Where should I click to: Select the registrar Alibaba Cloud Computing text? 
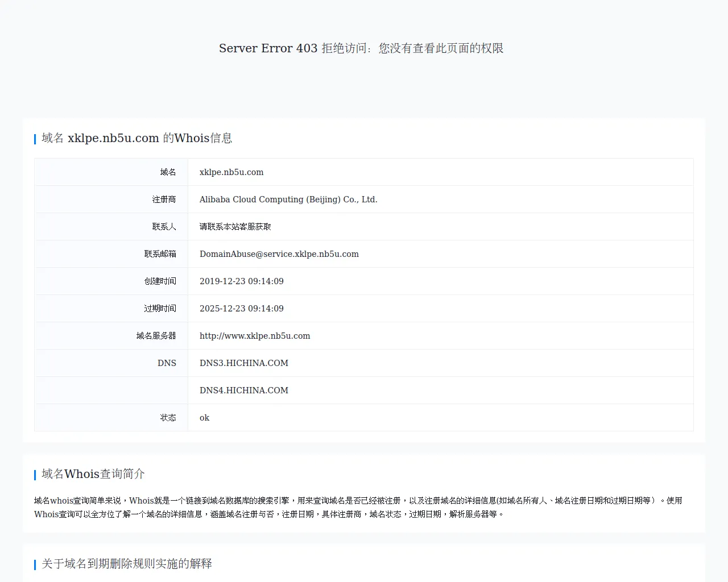pyautogui.click(x=288, y=199)
